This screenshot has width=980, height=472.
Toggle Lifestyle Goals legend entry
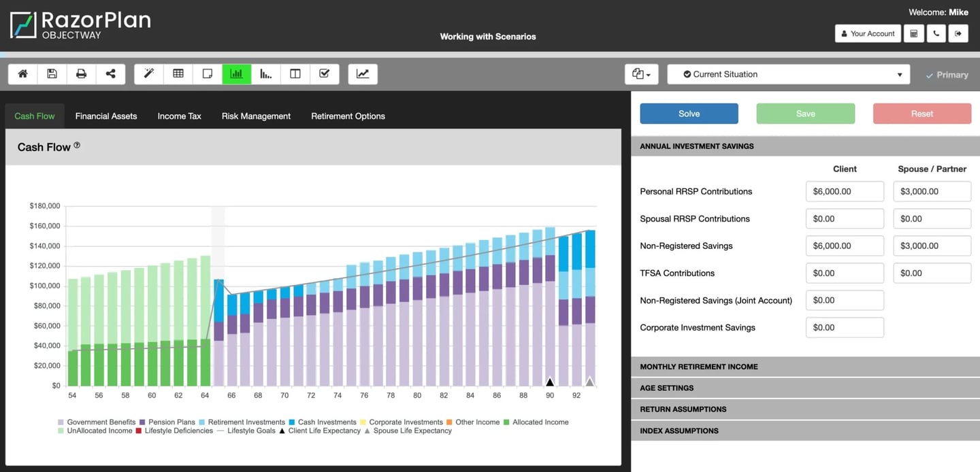tap(246, 431)
